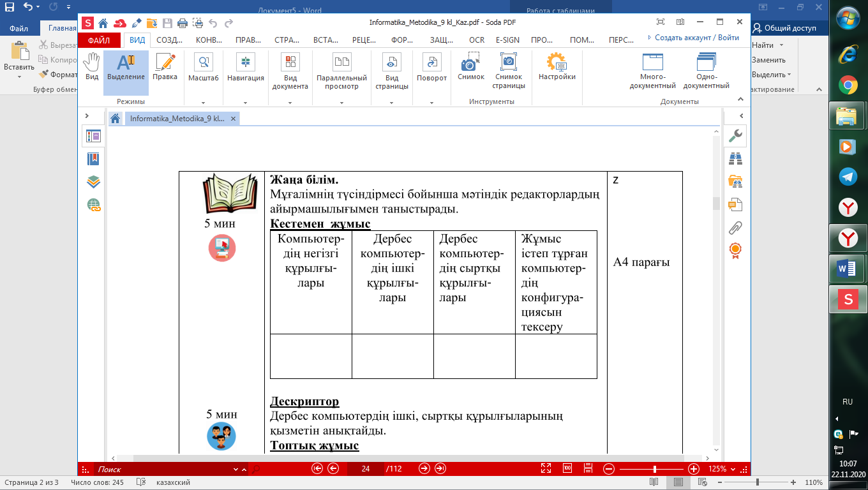Open the Главная tab in Word window
This screenshot has width=868, height=490.
coord(62,28)
